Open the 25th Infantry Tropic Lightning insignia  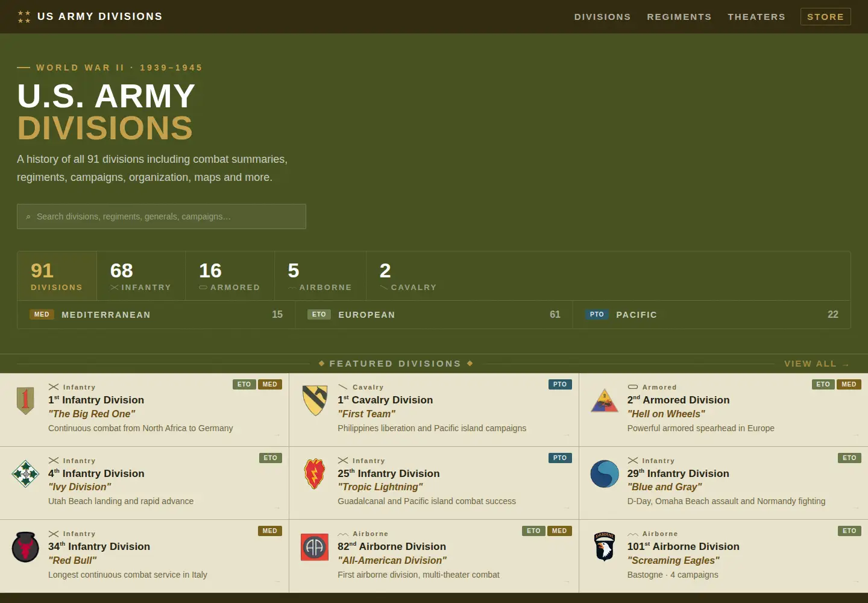(x=315, y=474)
